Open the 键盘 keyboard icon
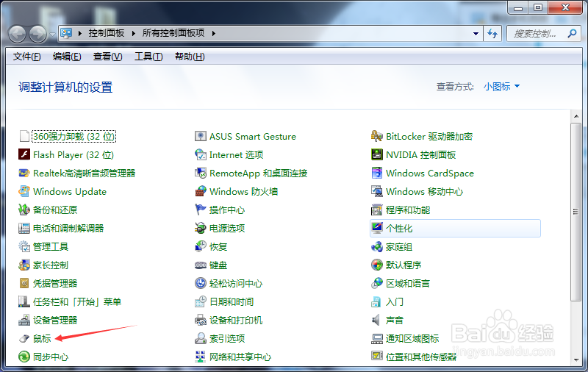 201,265
